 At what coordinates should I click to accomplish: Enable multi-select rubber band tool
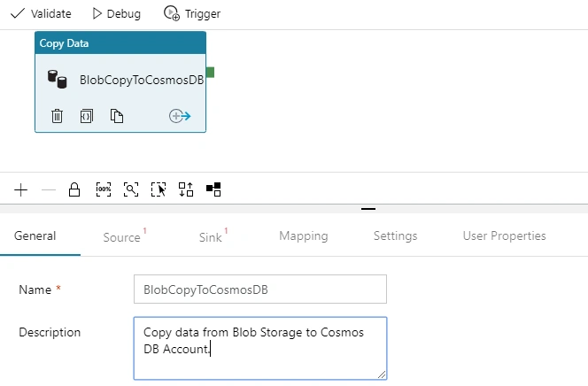point(159,189)
